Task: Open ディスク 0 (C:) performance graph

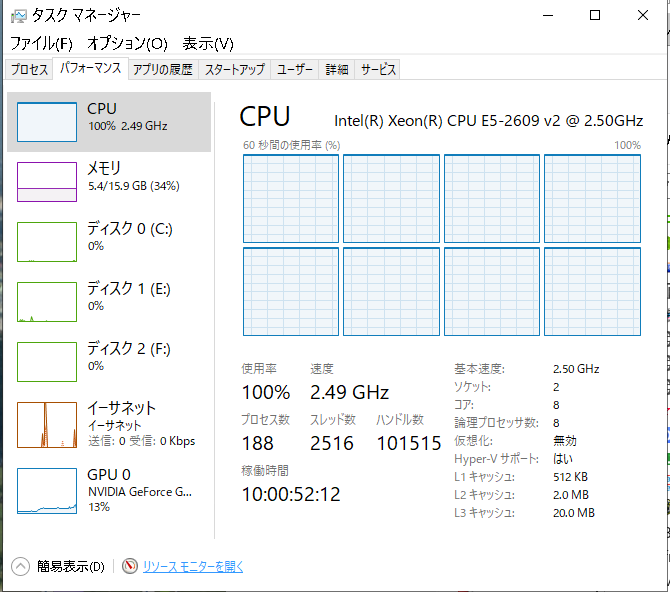Action: point(47,242)
